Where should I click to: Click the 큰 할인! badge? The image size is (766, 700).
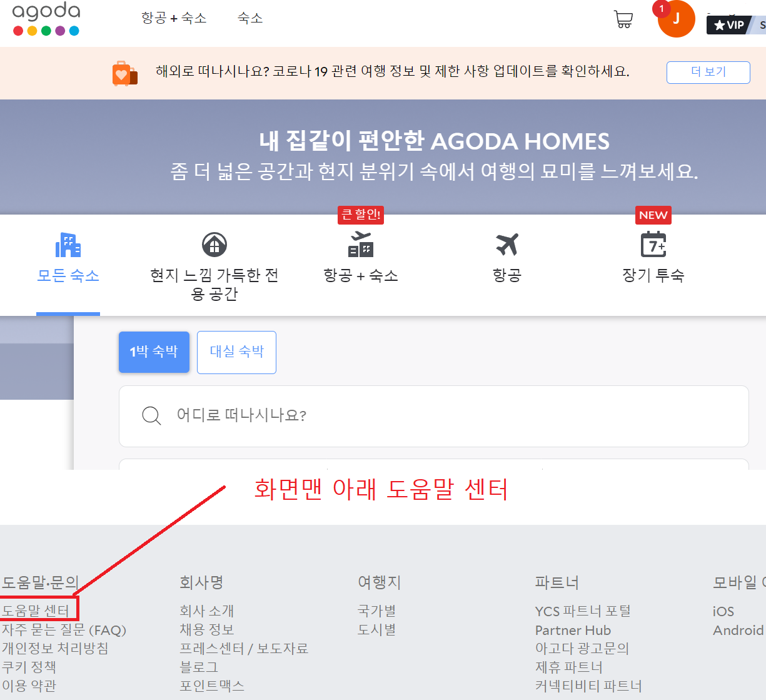coord(361,215)
